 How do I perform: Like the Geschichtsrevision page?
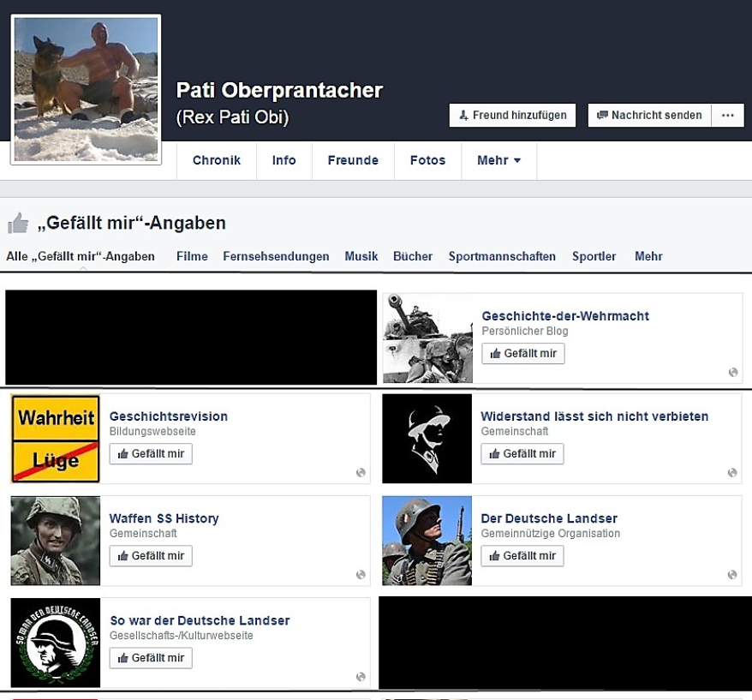point(151,454)
